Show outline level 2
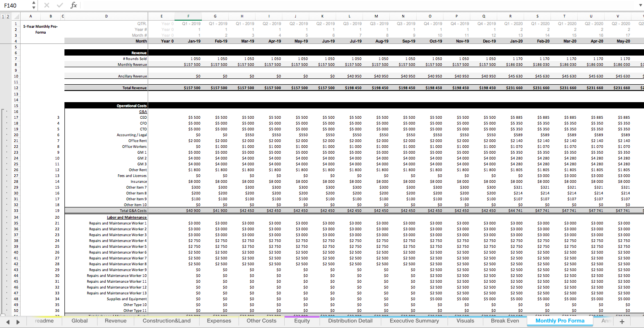 tap(8, 17)
